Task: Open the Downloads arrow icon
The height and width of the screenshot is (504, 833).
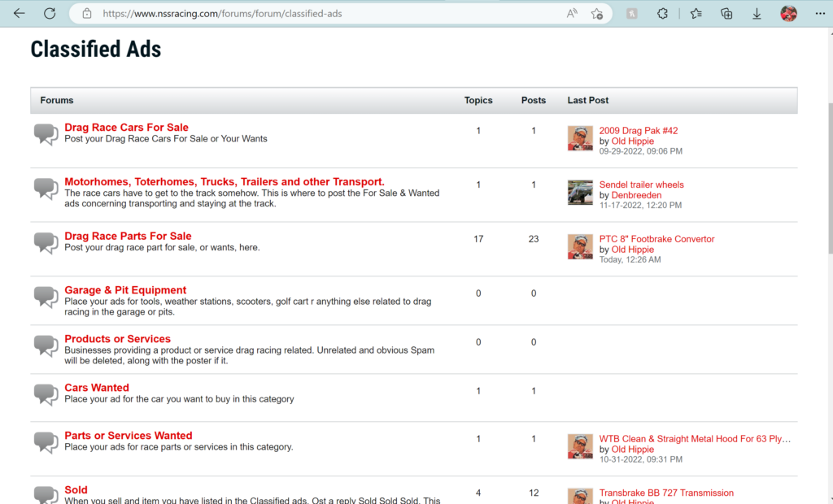Action: pyautogui.click(x=757, y=14)
